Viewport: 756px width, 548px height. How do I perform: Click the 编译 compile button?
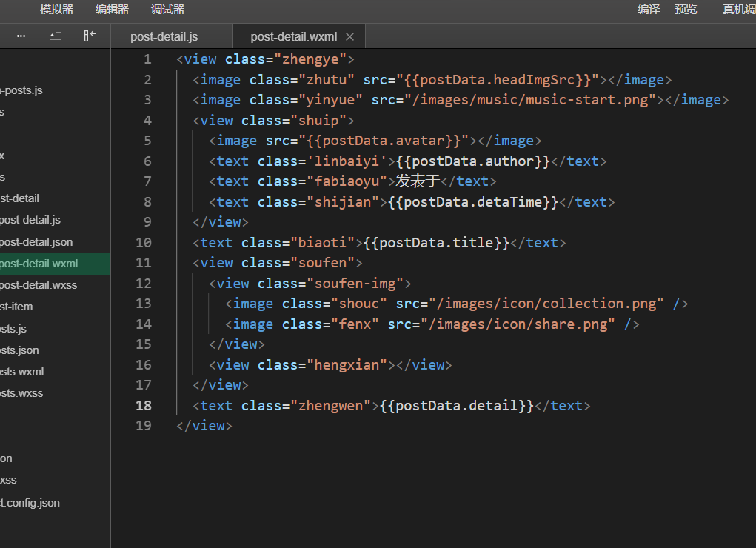coord(649,10)
